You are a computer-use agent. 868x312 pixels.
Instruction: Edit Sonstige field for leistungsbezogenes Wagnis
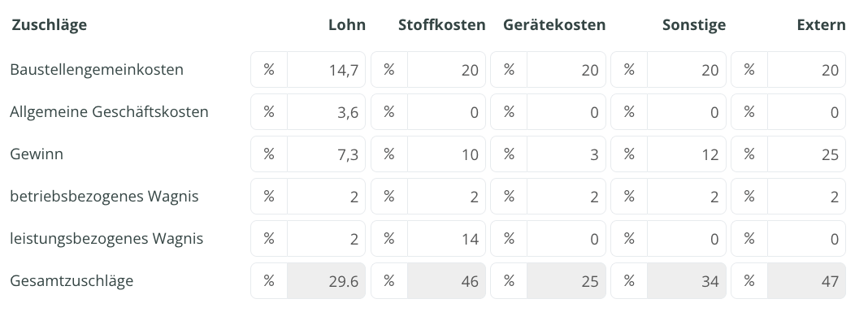[687, 238]
